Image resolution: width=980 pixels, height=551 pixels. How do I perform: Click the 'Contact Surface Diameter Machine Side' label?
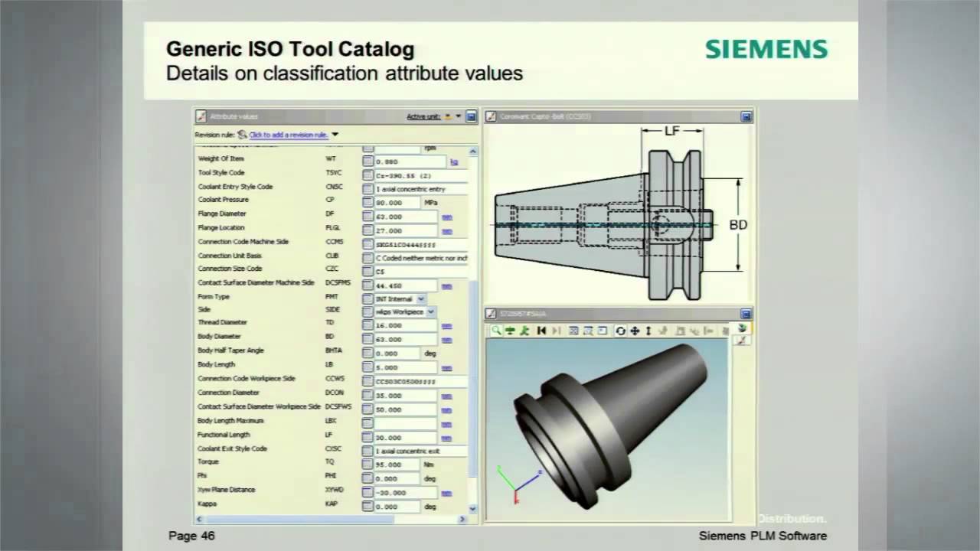click(256, 282)
